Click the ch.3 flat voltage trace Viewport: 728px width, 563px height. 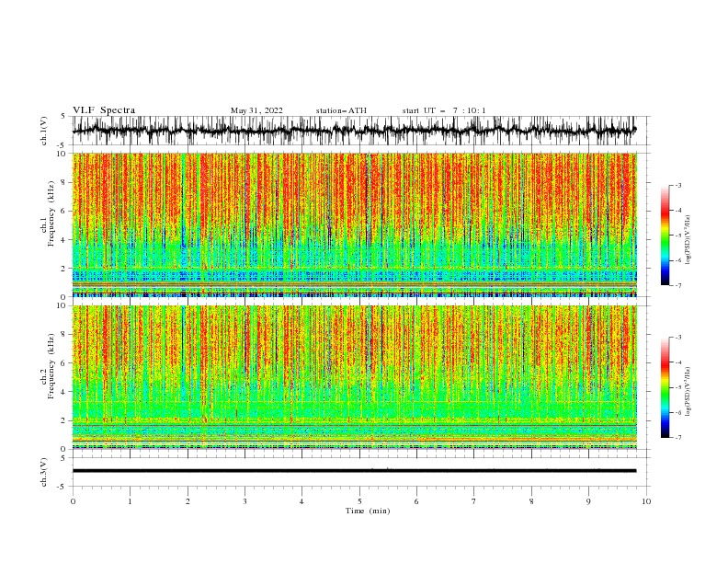pyautogui.click(x=354, y=471)
